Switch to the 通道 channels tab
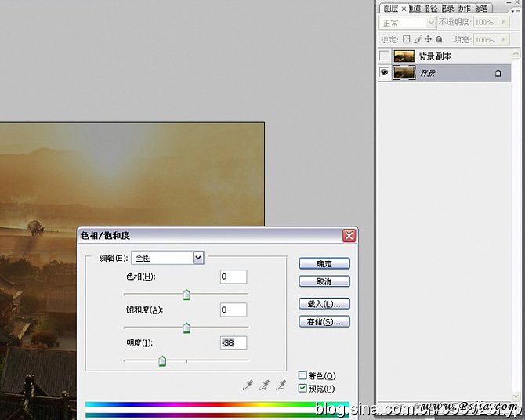Viewport: 525px width, 420px height. pyautogui.click(x=415, y=9)
